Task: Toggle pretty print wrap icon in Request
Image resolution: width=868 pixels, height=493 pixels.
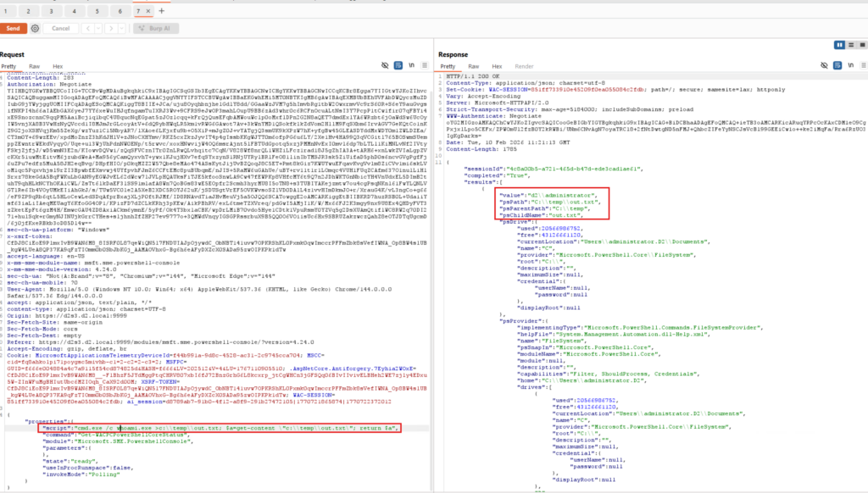Action: (398, 65)
